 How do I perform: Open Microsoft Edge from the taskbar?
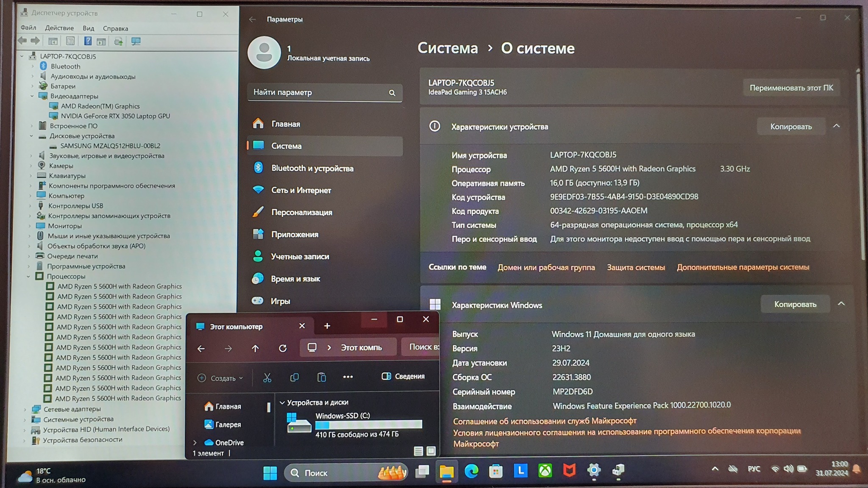click(471, 471)
